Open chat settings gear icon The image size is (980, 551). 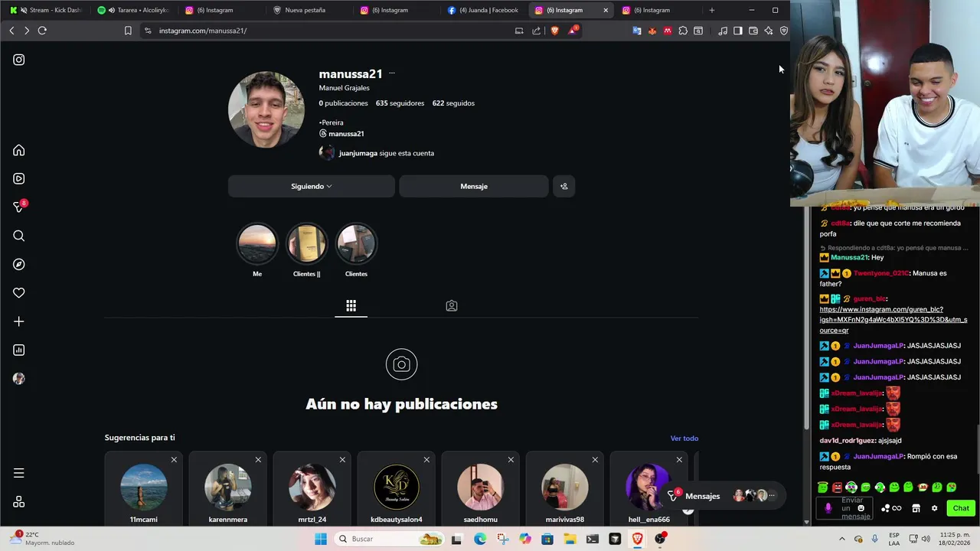click(x=934, y=508)
